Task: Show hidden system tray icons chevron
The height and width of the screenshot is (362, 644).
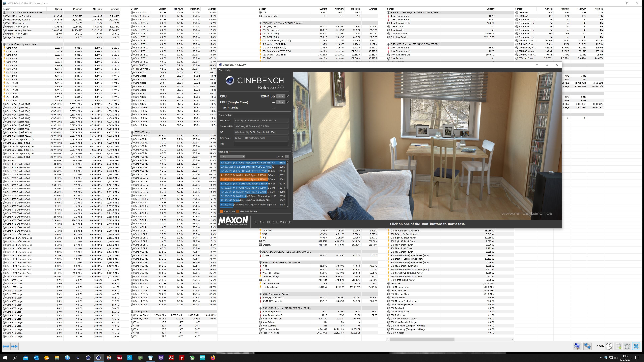Action: (601, 358)
